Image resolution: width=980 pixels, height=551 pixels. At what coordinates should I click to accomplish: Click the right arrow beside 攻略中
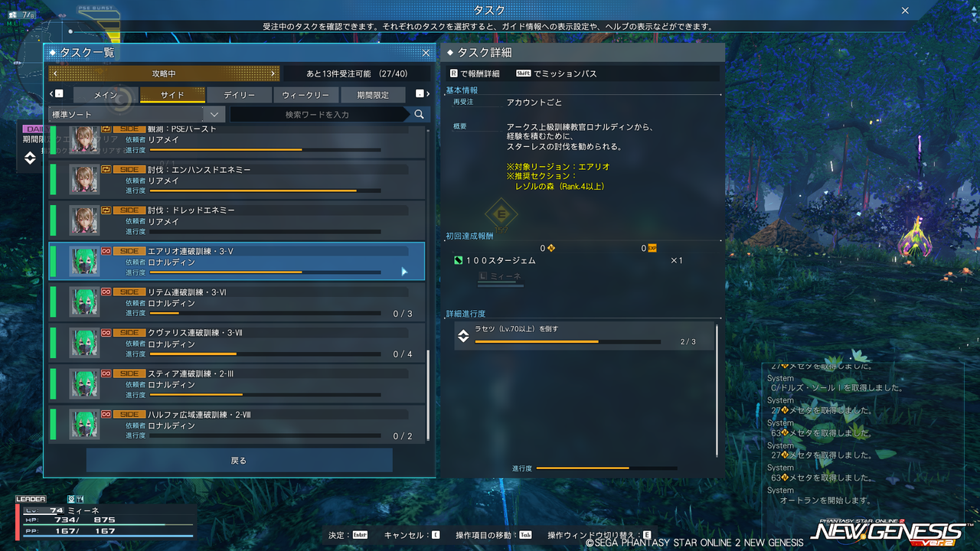point(273,73)
